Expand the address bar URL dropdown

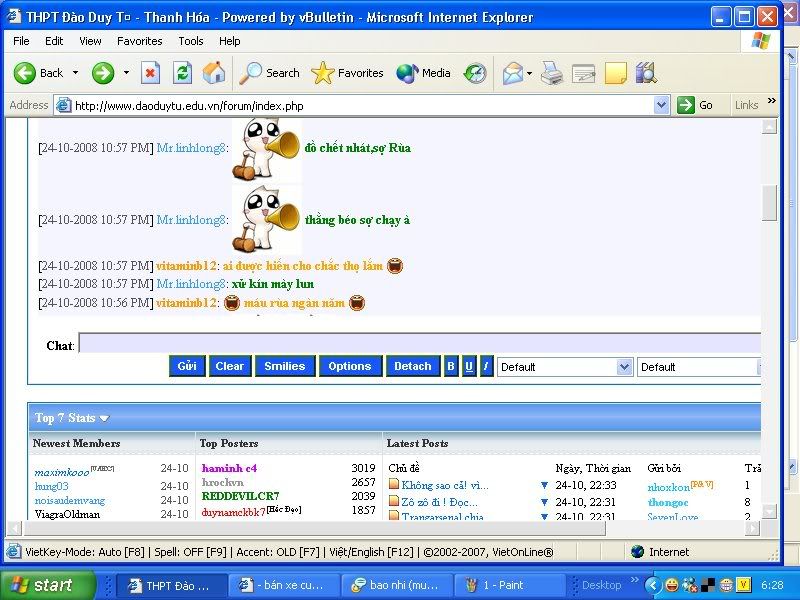(x=661, y=105)
